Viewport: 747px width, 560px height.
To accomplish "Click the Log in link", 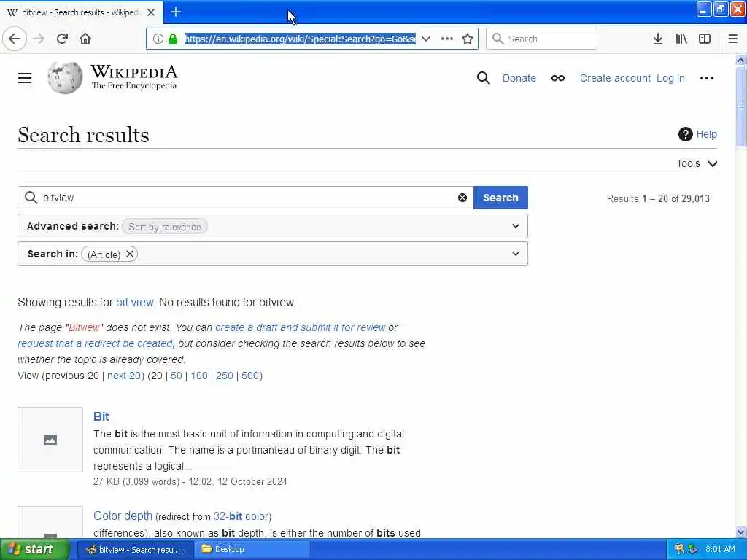I will pyautogui.click(x=670, y=78).
